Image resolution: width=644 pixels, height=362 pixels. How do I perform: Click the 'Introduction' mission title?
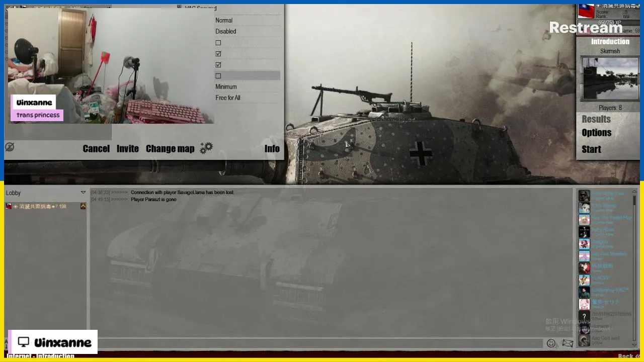point(610,42)
